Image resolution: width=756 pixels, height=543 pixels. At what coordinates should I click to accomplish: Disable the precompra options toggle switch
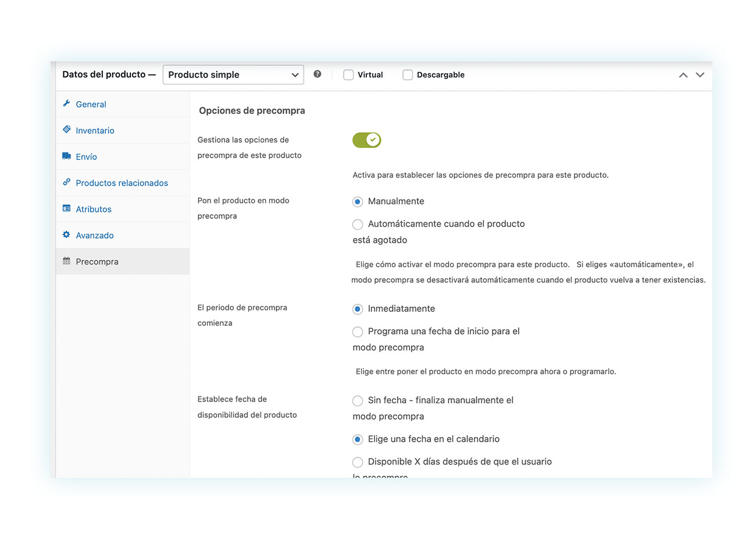click(x=366, y=140)
